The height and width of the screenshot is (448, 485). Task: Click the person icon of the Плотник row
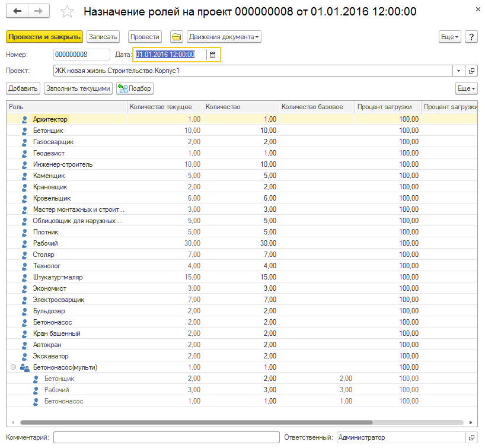24,232
